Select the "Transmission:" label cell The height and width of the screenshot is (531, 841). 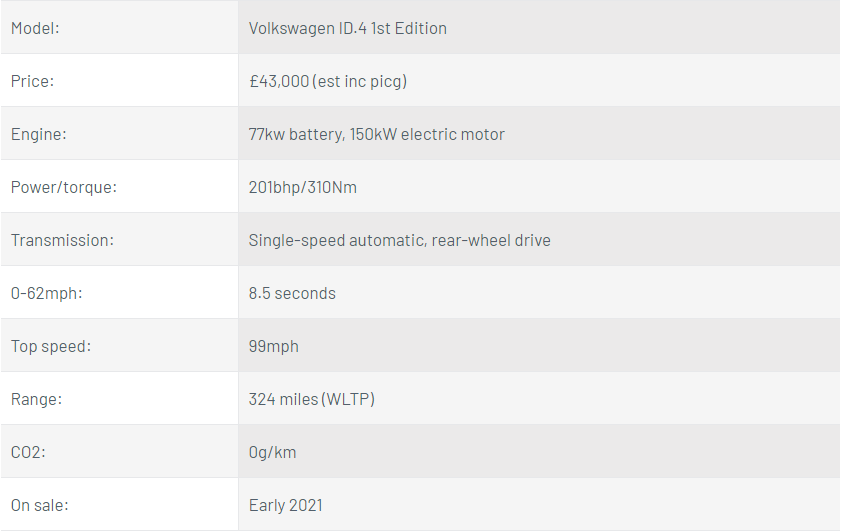pyautogui.click(x=62, y=240)
